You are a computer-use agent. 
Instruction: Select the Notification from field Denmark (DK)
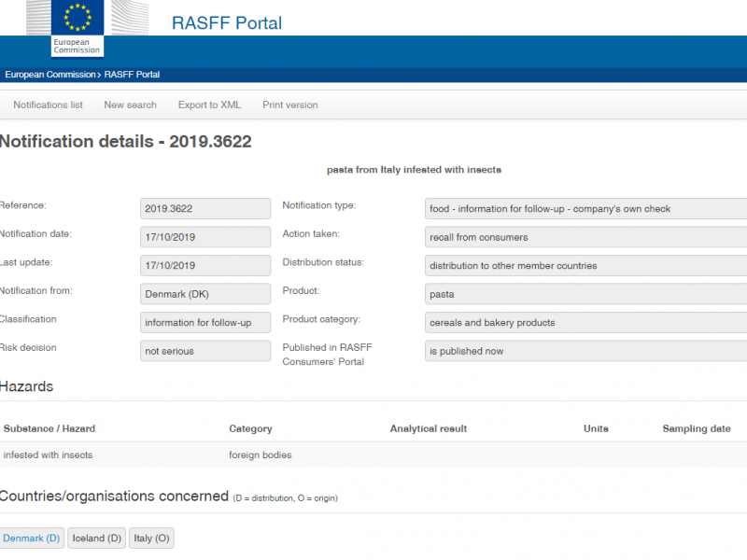[205, 294]
